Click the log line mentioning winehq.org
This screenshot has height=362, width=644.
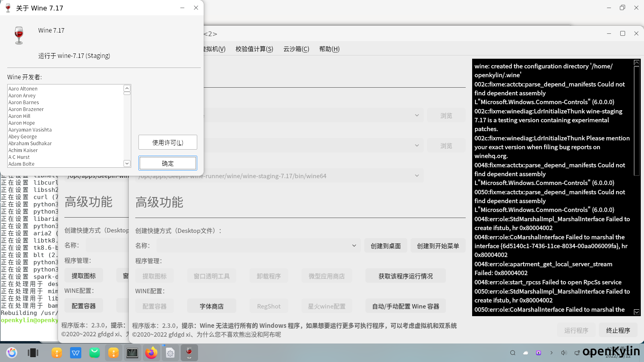coord(491,156)
